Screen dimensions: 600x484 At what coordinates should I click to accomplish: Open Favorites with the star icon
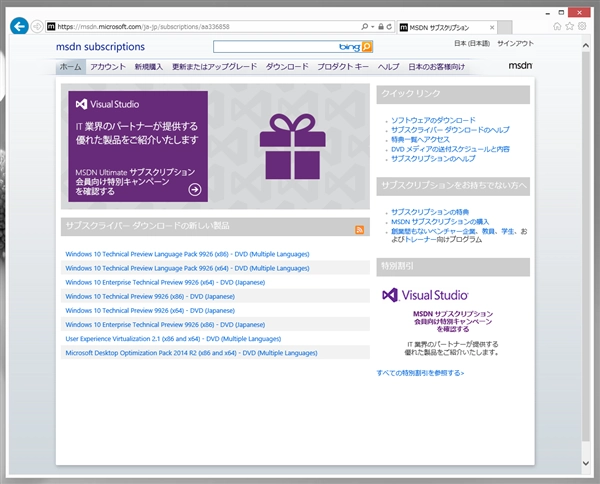point(570,26)
